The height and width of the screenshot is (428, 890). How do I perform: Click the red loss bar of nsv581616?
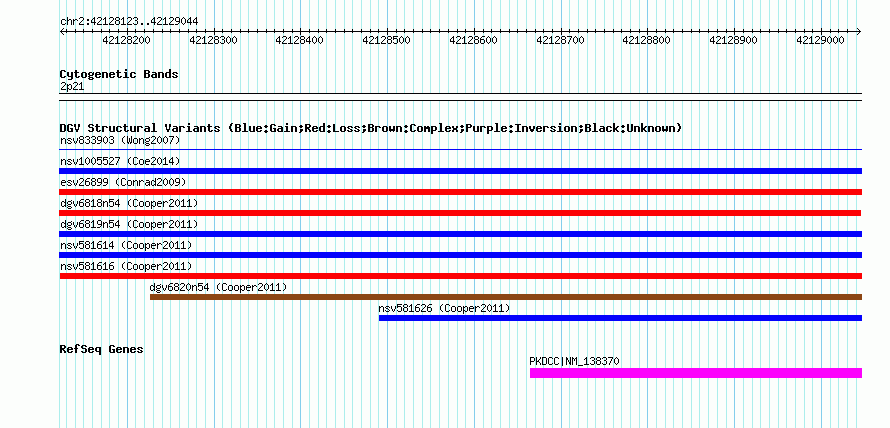[460, 276]
